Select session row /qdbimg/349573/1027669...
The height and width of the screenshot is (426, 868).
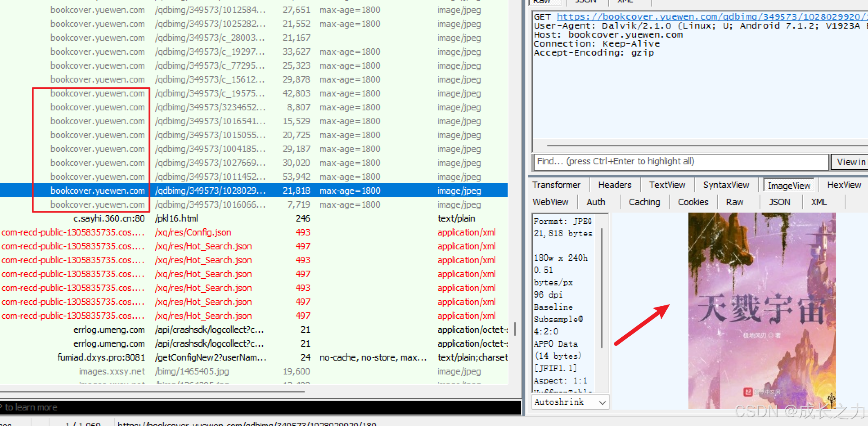click(254, 163)
